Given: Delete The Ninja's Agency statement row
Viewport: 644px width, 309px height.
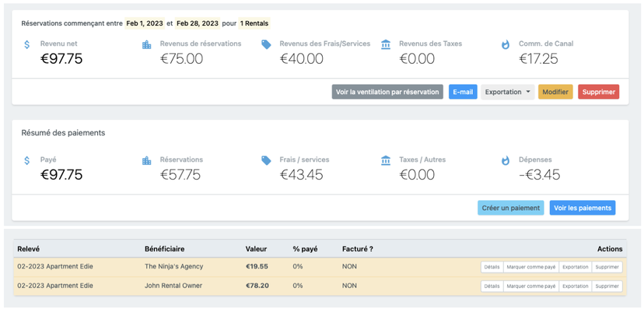Looking at the screenshot, I should click(607, 267).
